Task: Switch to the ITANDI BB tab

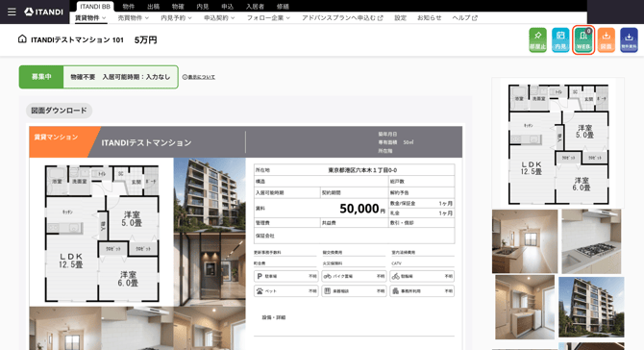Action: click(95, 6)
